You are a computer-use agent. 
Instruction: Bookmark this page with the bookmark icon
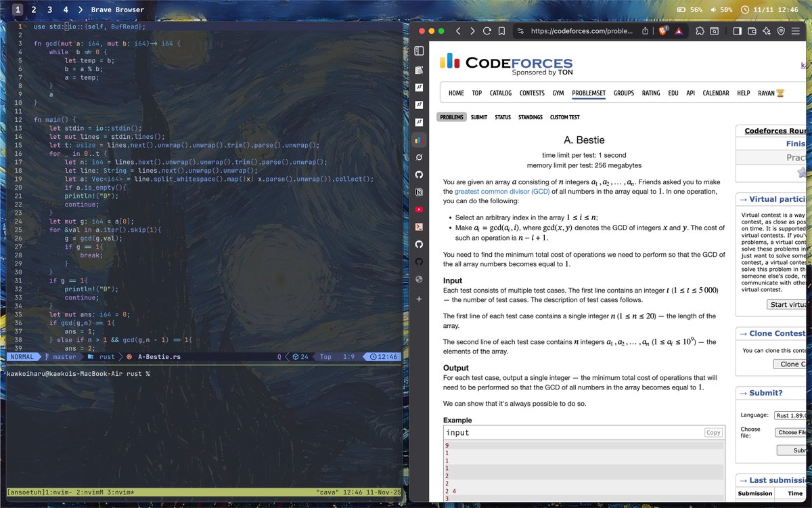pyautogui.click(x=501, y=31)
